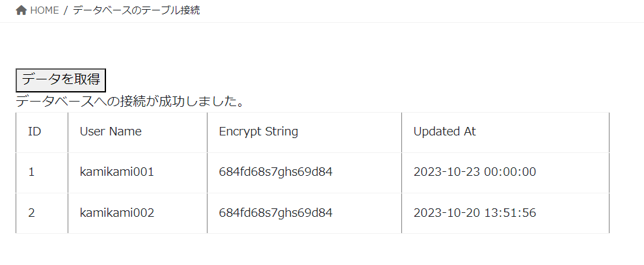Image resolution: width=644 pixels, height=265 pixels.
Task: Click the Encrypt String column header
Action: [258, 132]
